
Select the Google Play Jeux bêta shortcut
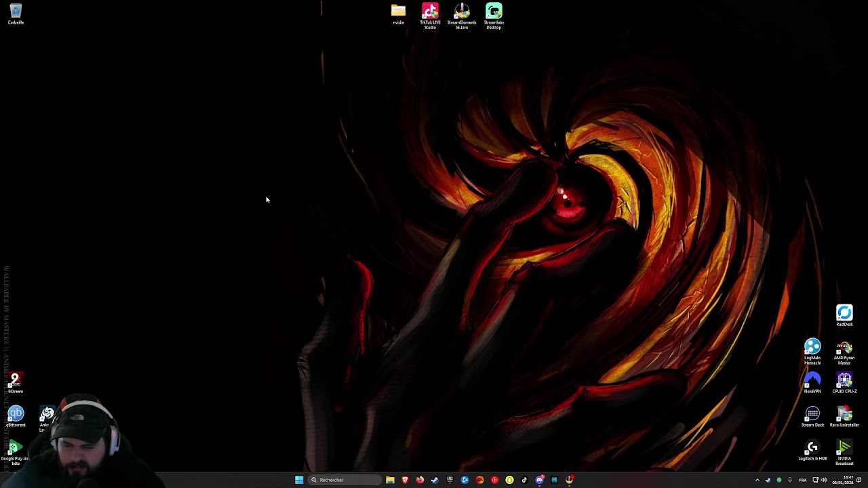click(x=15, y=453)
